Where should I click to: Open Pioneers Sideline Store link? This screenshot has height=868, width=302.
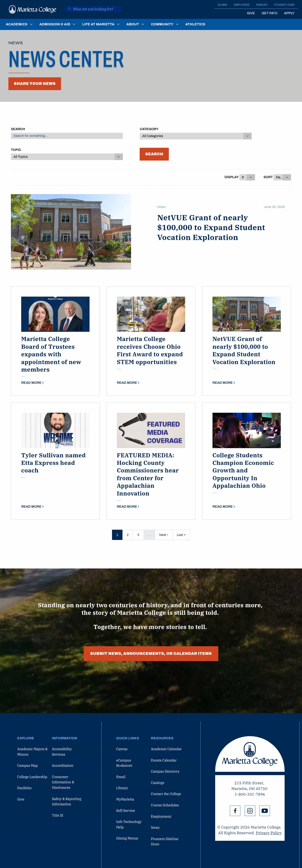point(164,841)
